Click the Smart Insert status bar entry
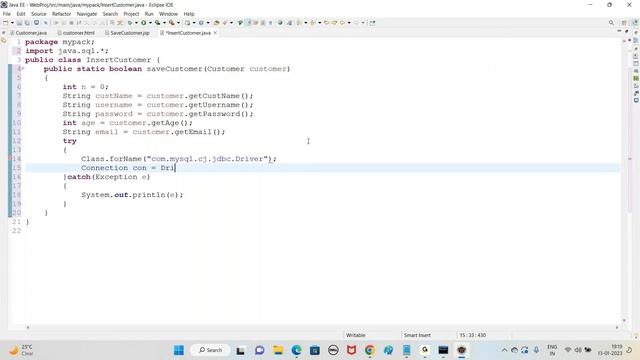The height and width of the screenshot is (360, 640). pos(417,335)
